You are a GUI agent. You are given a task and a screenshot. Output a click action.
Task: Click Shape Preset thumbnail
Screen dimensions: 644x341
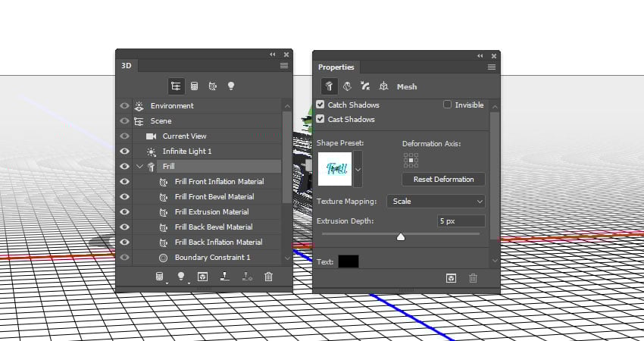(335, 169)
